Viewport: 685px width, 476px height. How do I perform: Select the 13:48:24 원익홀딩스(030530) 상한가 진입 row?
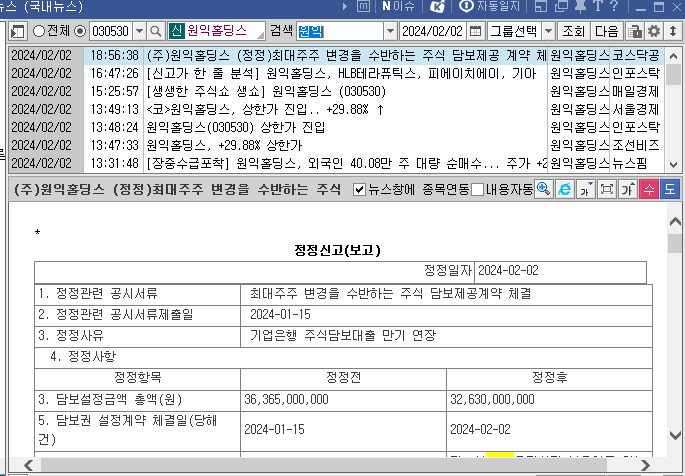[336, 127]
